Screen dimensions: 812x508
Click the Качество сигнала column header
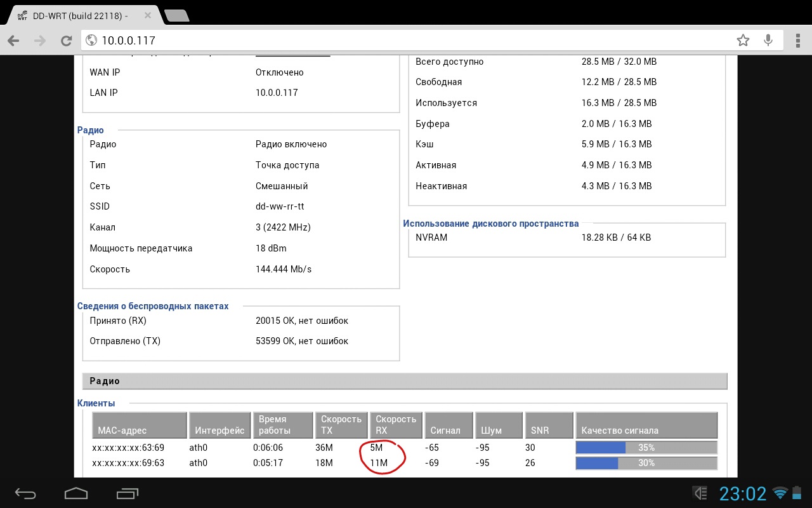pos(646,425)
